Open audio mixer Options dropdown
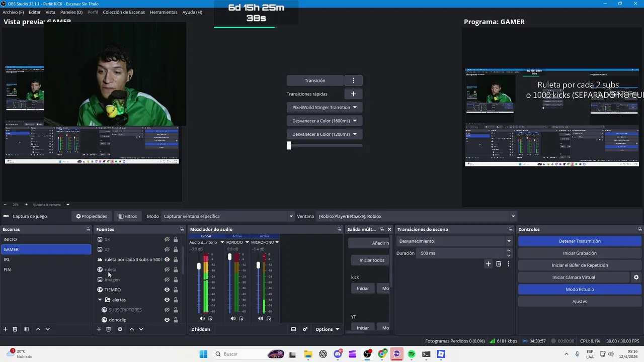Viewport: 644px width, 362px height. 327,329
